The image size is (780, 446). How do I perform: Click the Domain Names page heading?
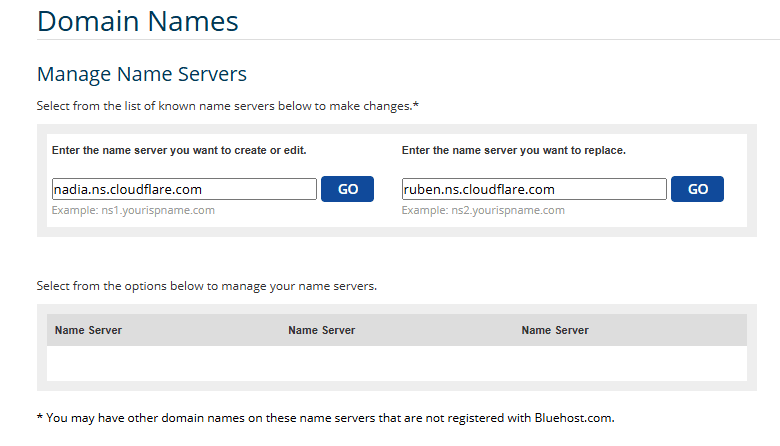point(138,21)
